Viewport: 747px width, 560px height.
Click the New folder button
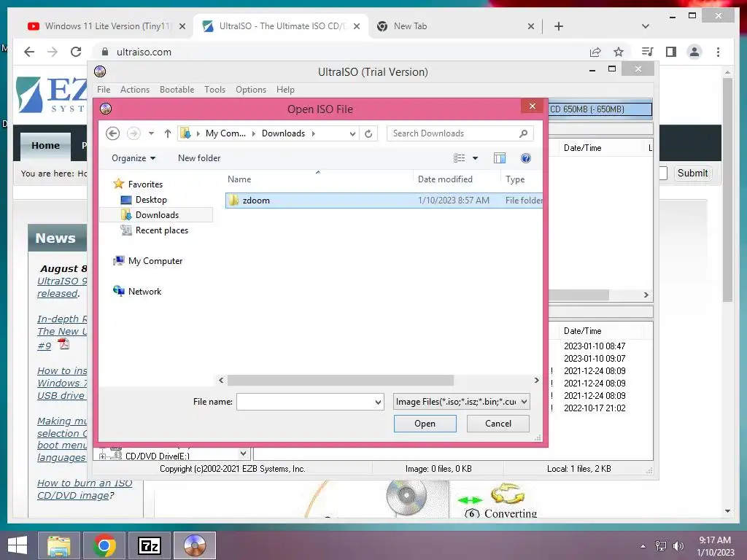[199, 158]
